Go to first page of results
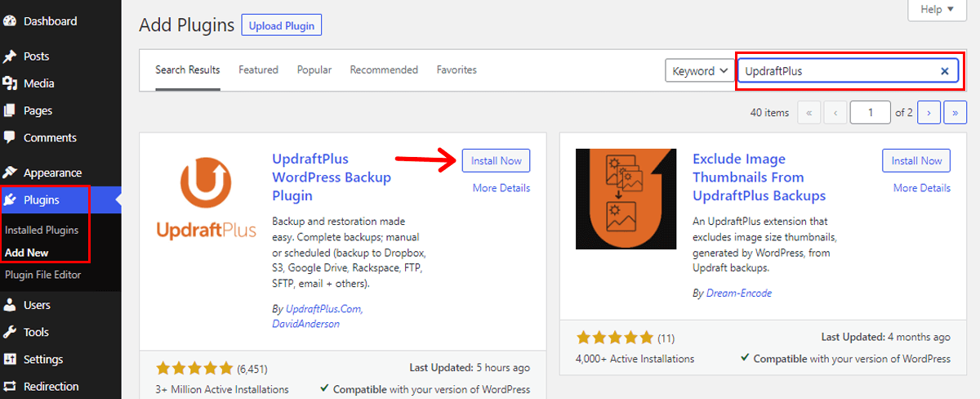Image resolution: width=980 pixels, height=399 pixels. (808, 113)
